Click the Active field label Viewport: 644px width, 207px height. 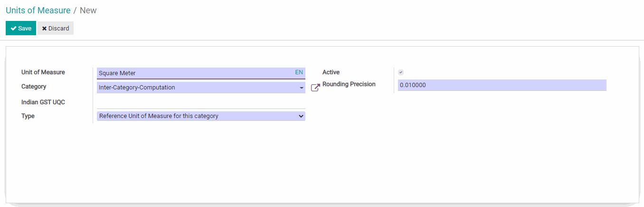tap(331, 72)
